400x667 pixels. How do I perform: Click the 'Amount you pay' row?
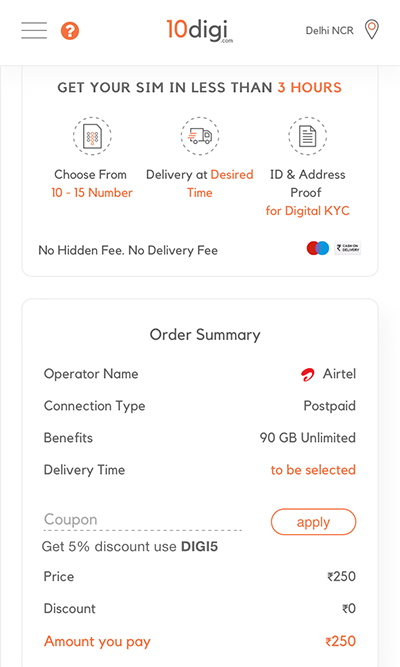[200, 641]
